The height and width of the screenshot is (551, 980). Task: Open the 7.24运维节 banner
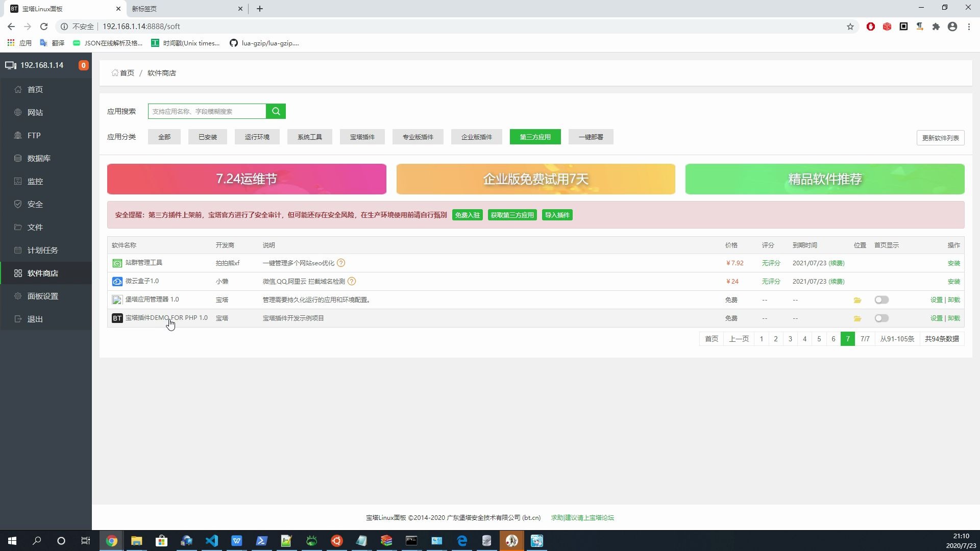pyautogui.click(x=247, y=179)
